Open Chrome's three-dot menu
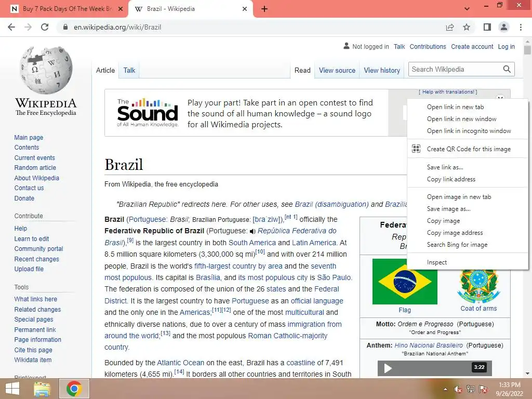 (x=521, y=27)
